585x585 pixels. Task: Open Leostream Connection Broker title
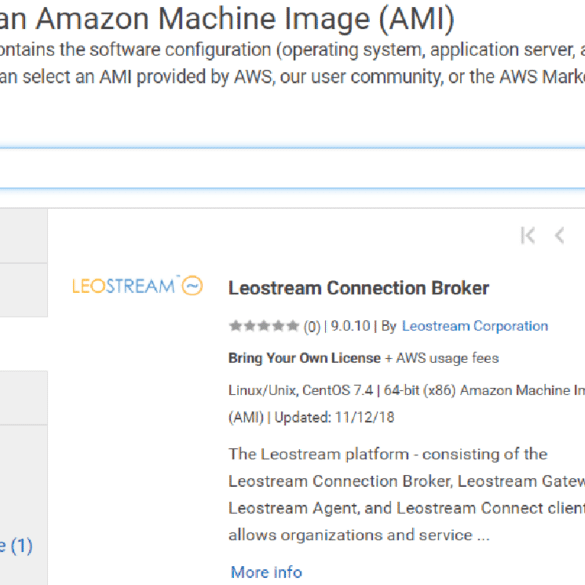359,288
